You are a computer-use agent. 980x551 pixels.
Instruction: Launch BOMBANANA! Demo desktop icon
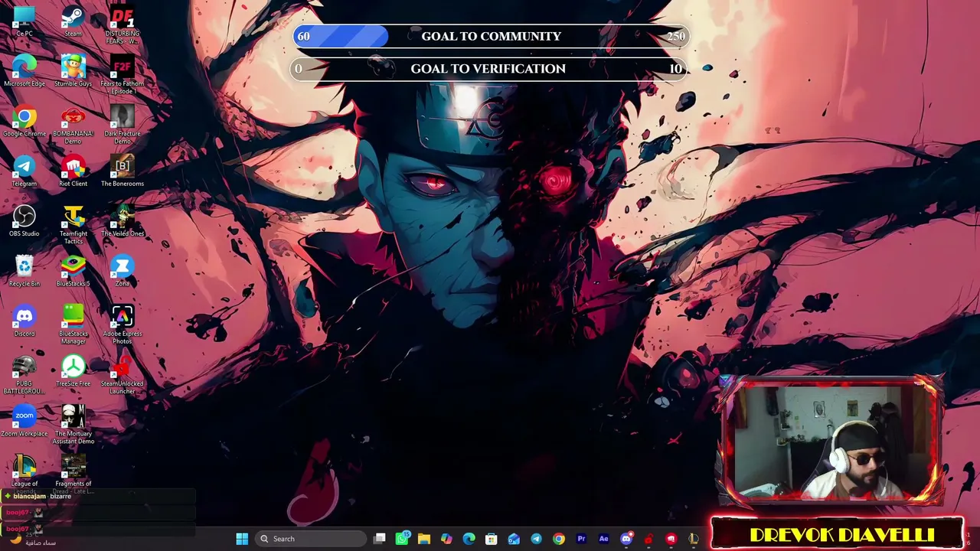coord(73,126)
